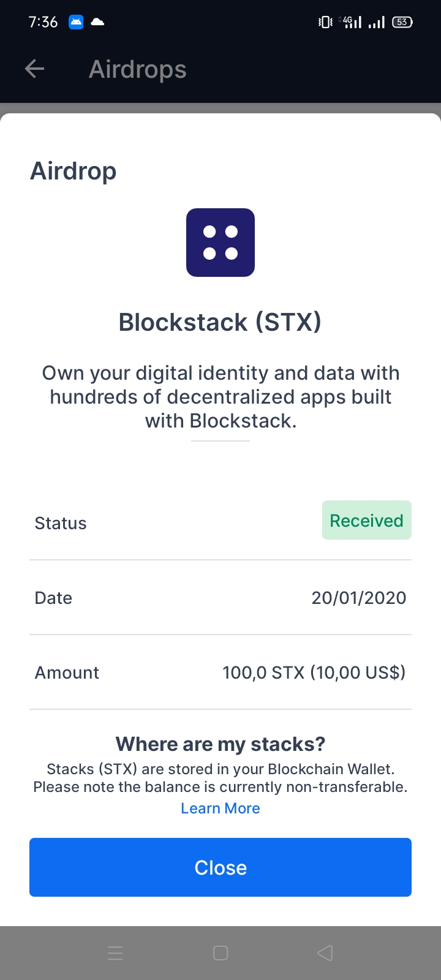The width and height of the screenshot is (441, 980).
Task: Tap the 7:36 clock in status bar
Action: coord(43,23)
